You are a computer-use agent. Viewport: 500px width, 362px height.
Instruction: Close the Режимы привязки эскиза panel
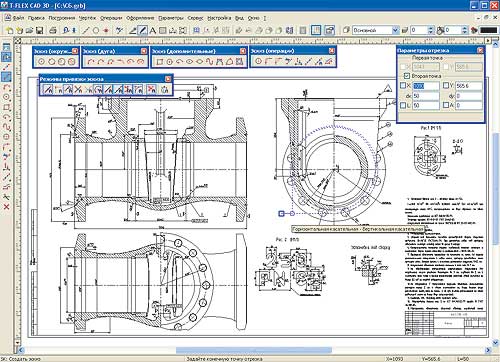[x=168, y=79]
